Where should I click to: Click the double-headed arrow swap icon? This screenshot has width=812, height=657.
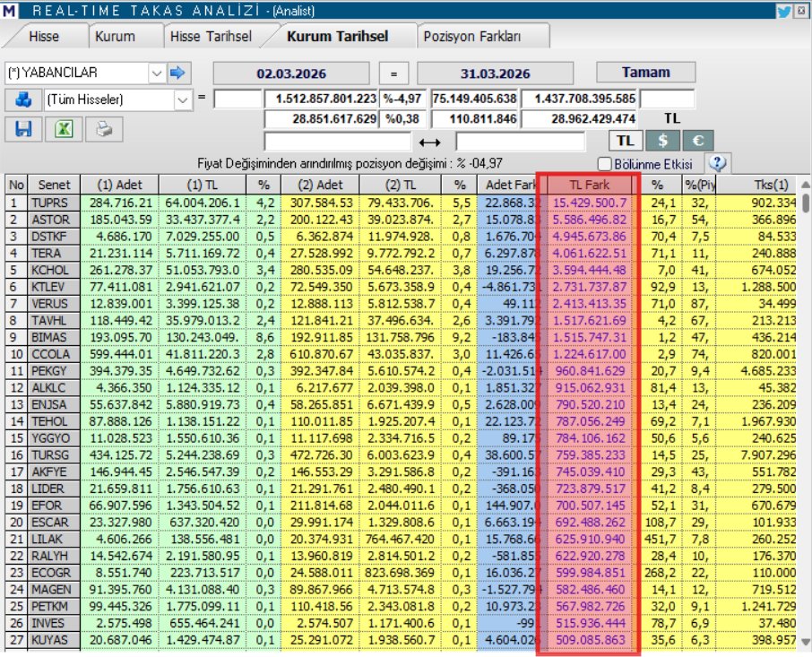click(430, 142)
